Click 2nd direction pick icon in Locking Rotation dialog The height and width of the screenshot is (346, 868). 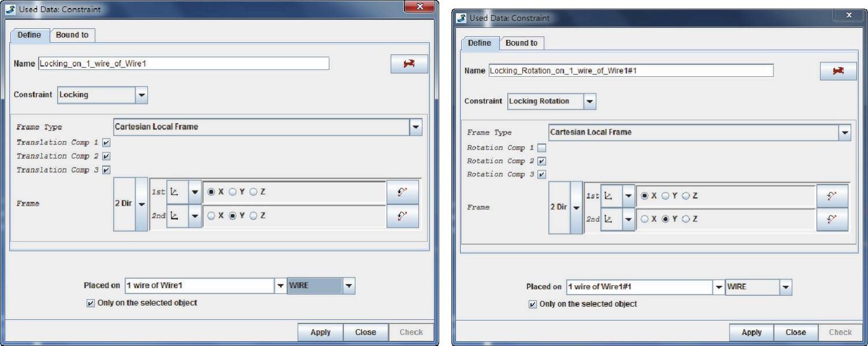[832, 220]
